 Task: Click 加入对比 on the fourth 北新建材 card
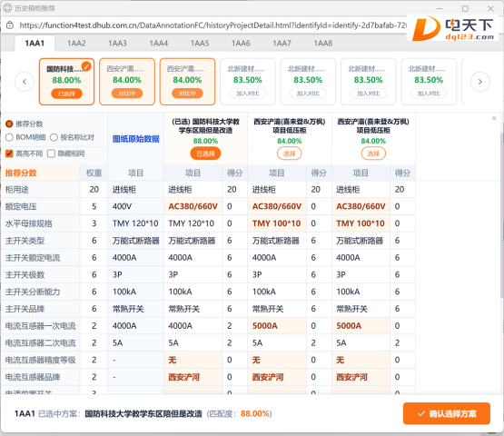[x=429, y=94]
